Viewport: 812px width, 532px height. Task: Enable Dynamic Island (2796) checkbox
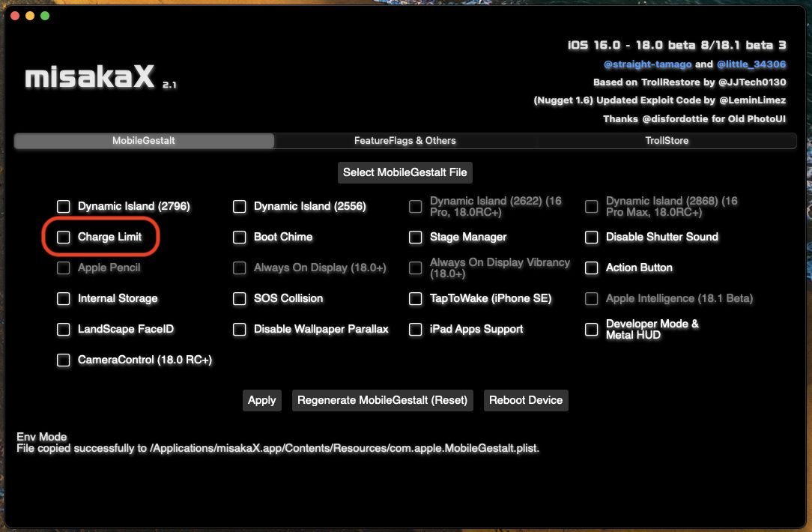coord(63,206)
